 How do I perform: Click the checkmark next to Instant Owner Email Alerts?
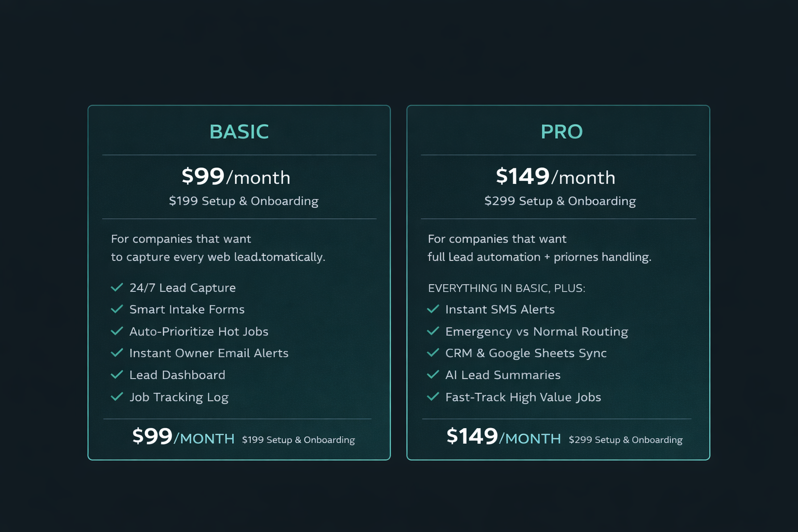[x=117, y=353]
